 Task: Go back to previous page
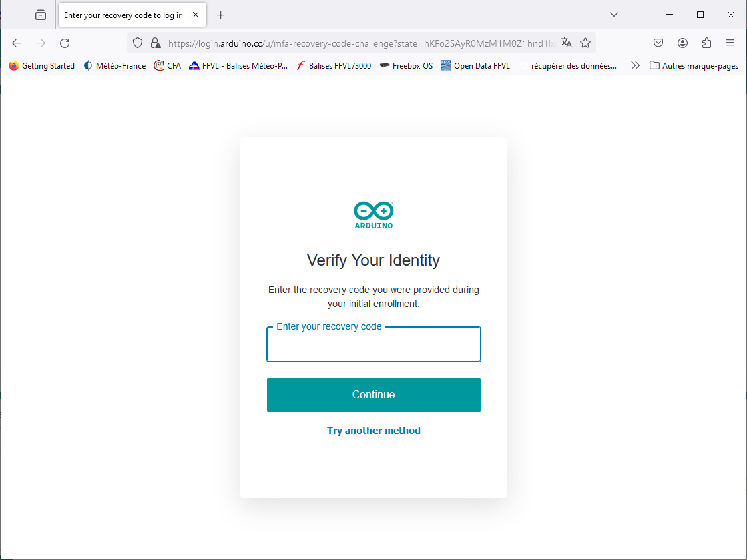tap(16, 43)
